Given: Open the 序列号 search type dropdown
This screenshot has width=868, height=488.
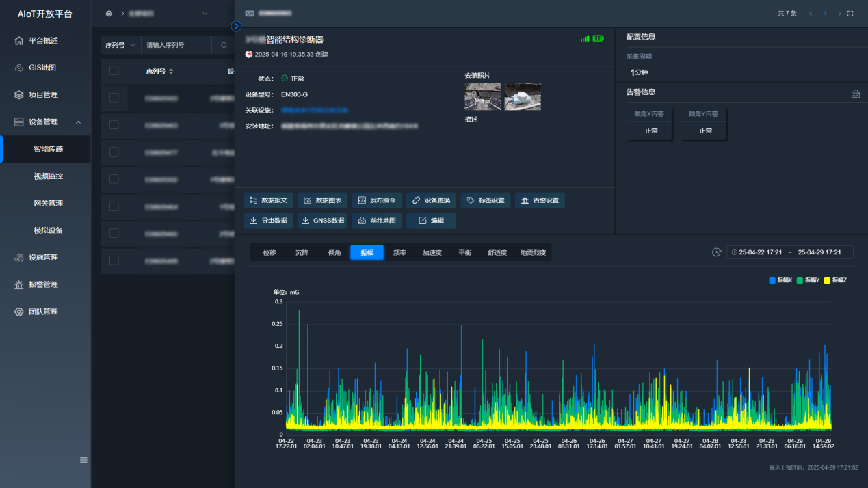Looking at the screenshot, I should (x=120, y=45).
